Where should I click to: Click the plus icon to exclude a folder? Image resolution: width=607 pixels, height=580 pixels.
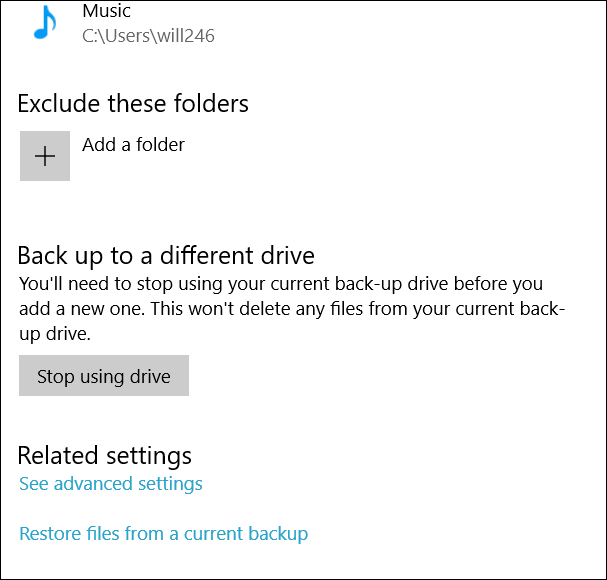click(x=45, y=156)
